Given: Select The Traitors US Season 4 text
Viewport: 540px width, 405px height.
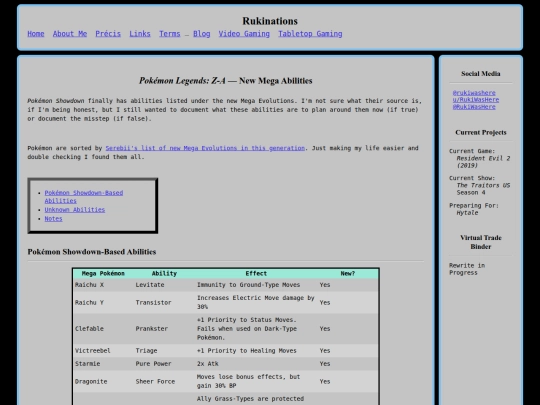Looking at the screenshot, I should (x=483, y=189).
